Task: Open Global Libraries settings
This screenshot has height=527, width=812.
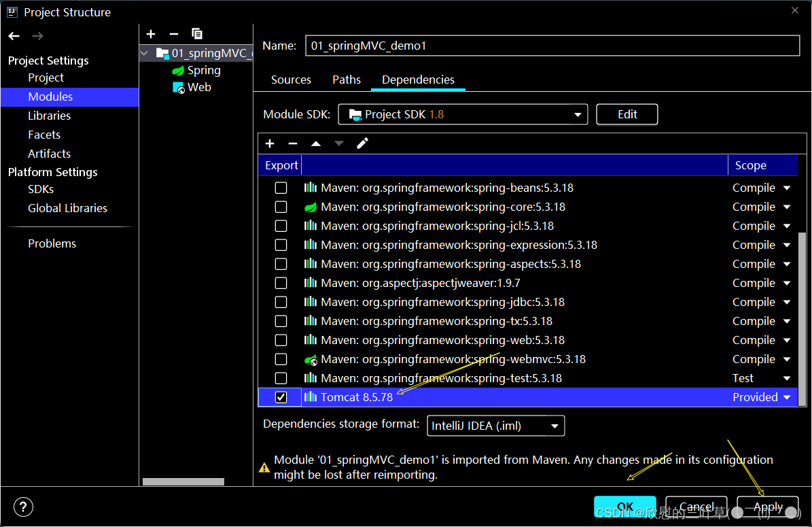Action: [x=67, y=208]
